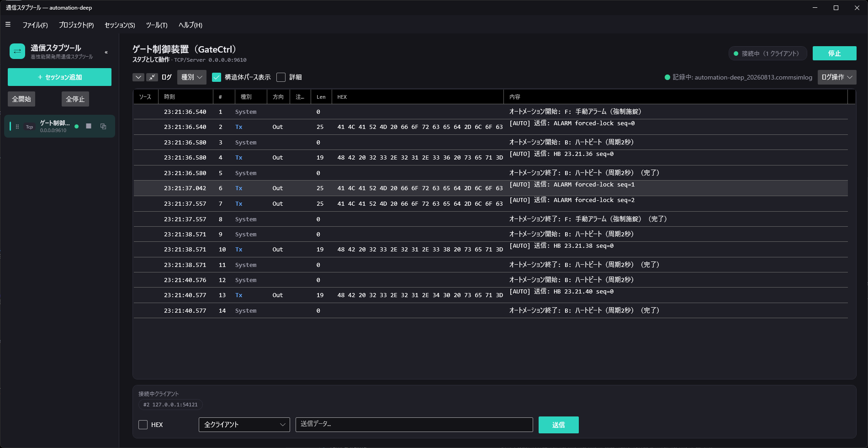868x448 pixels.
Task: Open the 全クライアント target dropdown
Action: 244,425
